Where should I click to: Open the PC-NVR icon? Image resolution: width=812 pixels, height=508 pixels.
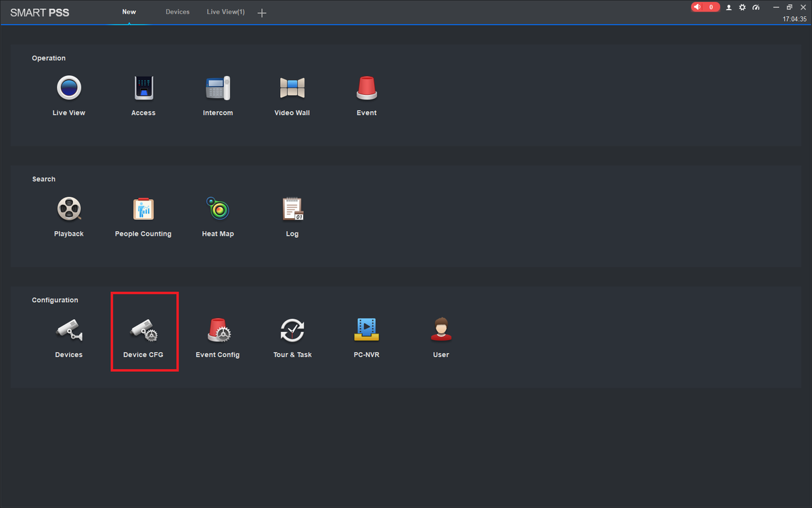click(x=367, y=330)
